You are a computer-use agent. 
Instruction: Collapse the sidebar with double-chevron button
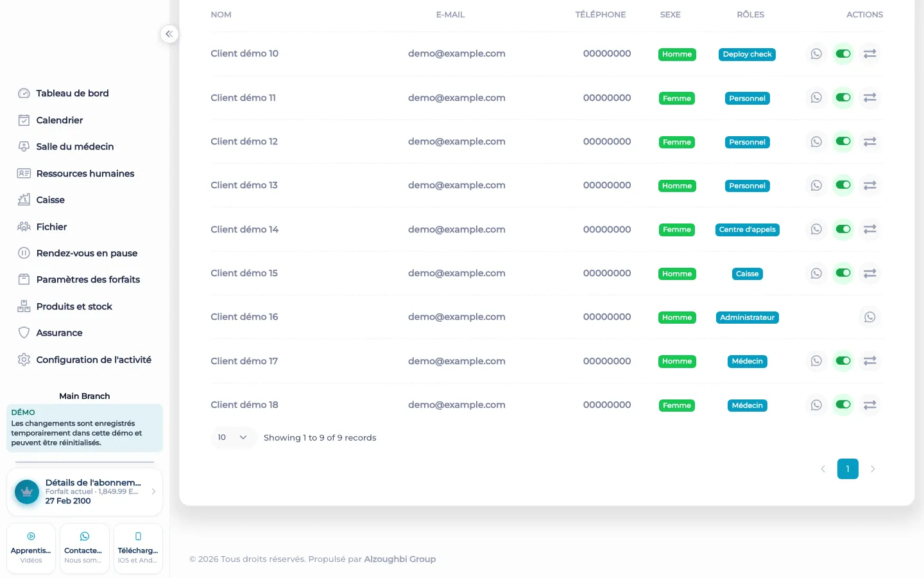click(169, 34)
